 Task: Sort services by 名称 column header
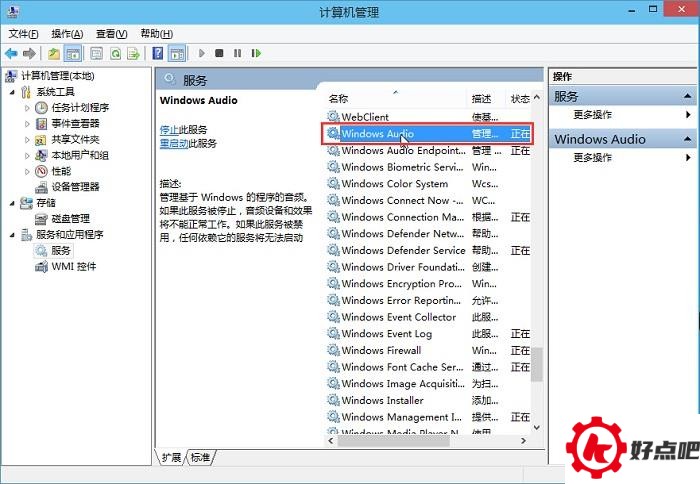click(x=397, y=99)
